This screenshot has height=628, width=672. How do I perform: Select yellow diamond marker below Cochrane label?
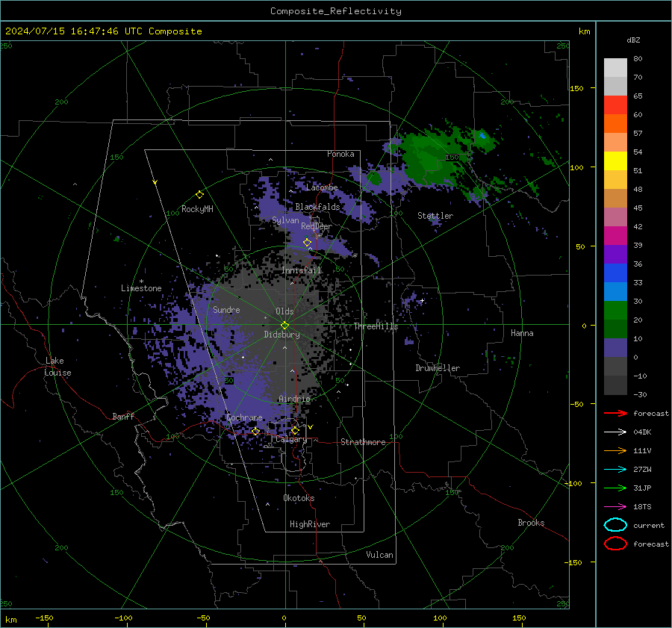coord(255,431)
